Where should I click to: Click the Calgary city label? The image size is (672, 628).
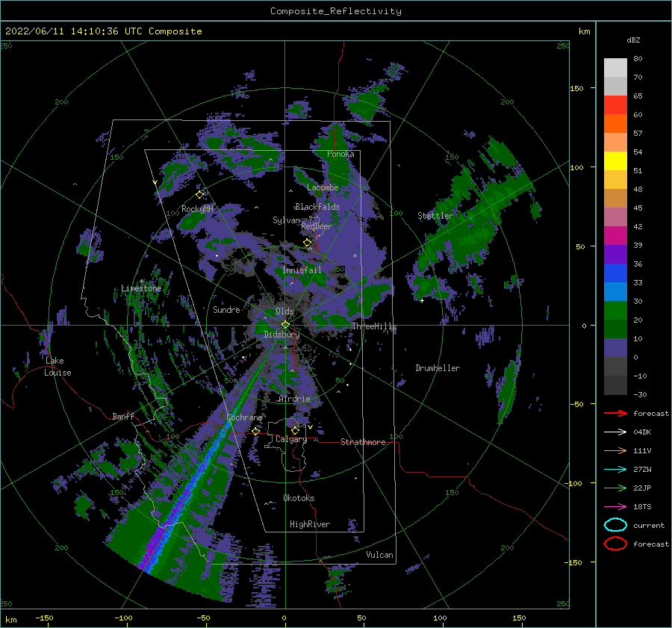click(x=291, y=439)
